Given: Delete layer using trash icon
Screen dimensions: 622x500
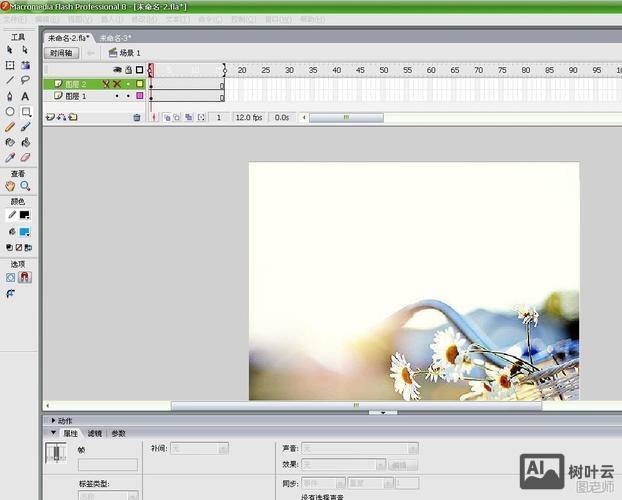Looking at the screenshot, I should (137, 118).
